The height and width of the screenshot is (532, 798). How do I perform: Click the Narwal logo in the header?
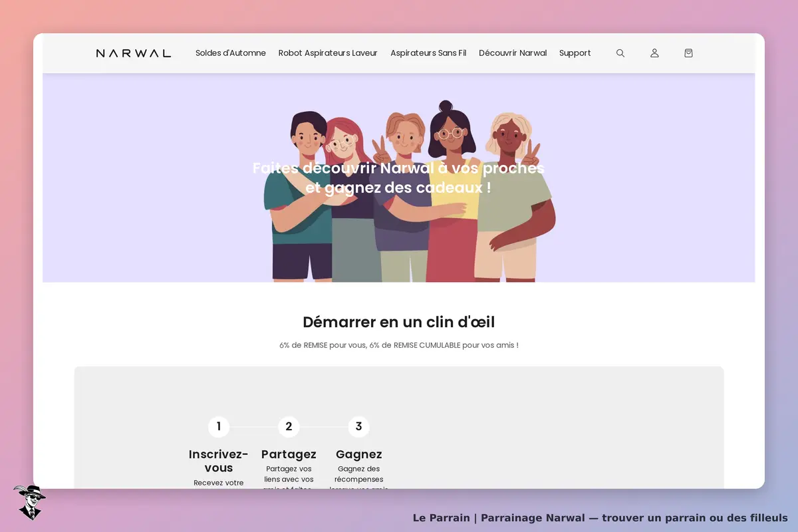133,53
